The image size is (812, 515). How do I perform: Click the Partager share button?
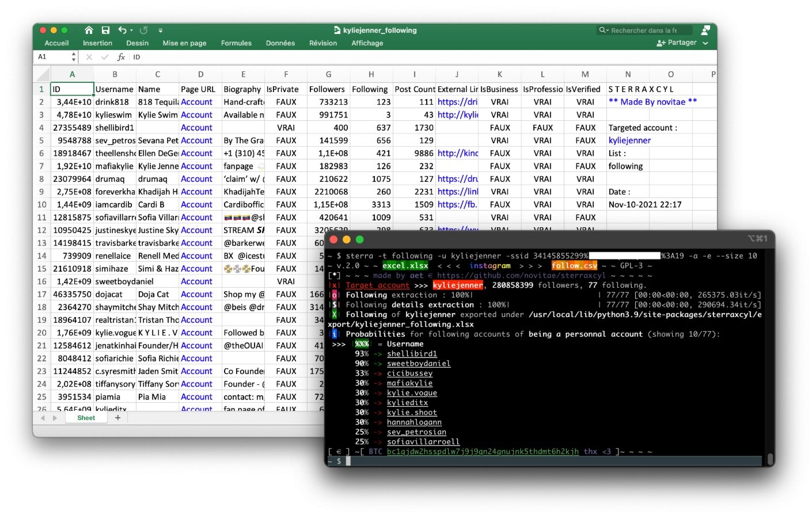click(677, 43)
